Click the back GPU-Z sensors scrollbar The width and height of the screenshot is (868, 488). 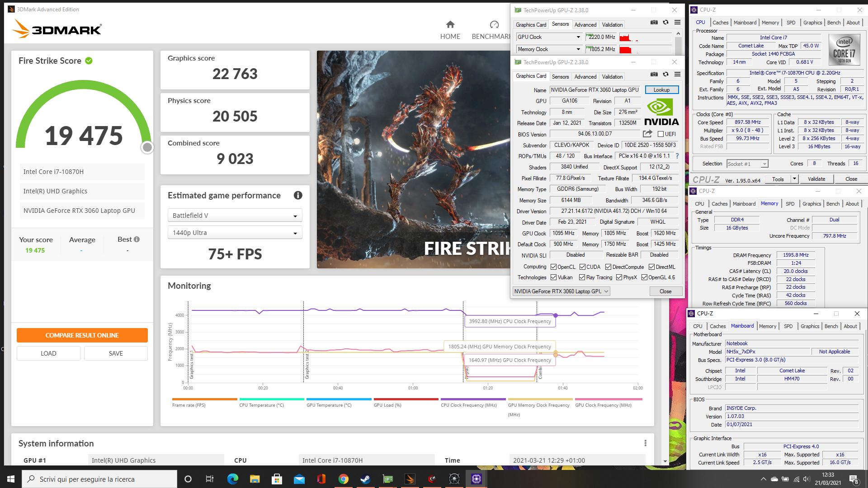[678, 43]
